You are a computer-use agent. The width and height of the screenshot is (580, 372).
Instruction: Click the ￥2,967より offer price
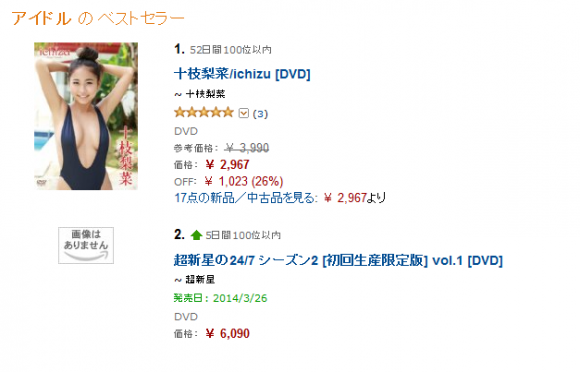(354, 198)
